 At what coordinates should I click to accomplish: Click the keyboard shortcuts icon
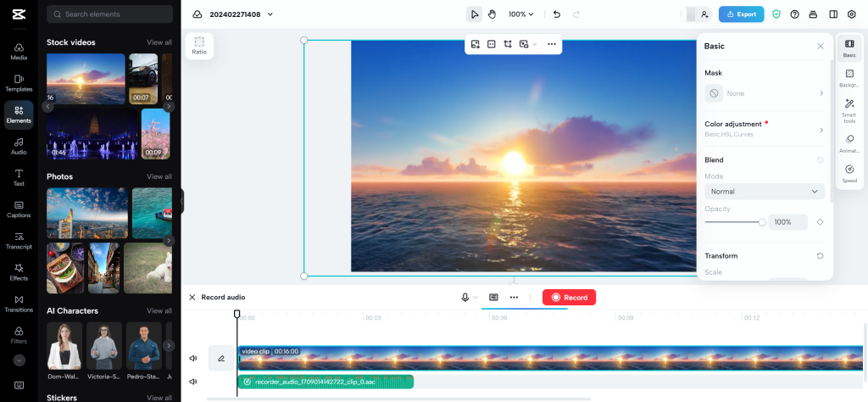tap(19, 385)
